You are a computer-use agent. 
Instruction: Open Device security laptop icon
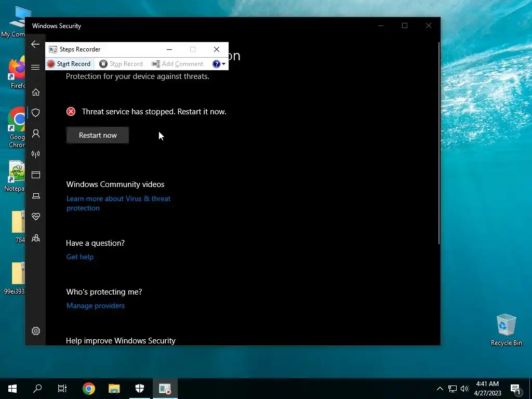[36, 196]
